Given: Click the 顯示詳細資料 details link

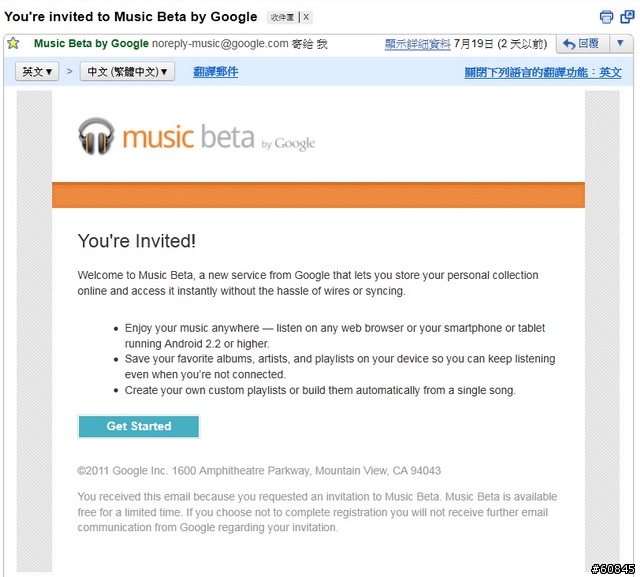Looking at the screenshot, I should tap(418, 44).
